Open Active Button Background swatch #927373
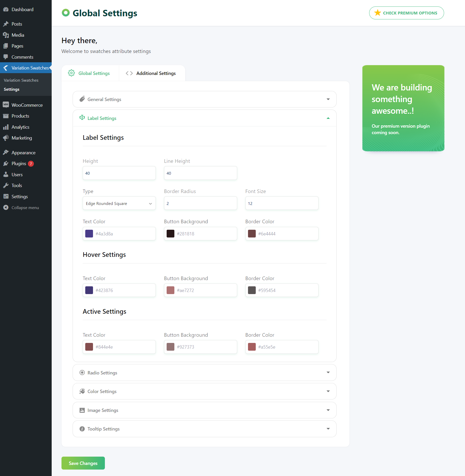Viewport: 465px width, 476px height. click(x=171, y=347)
